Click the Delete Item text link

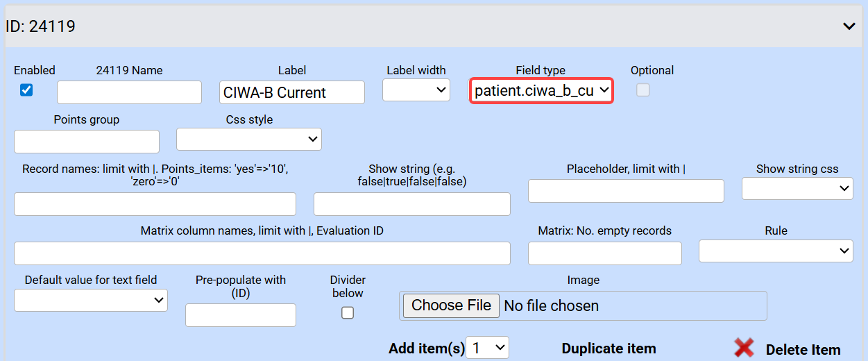[x=803, y=350]
